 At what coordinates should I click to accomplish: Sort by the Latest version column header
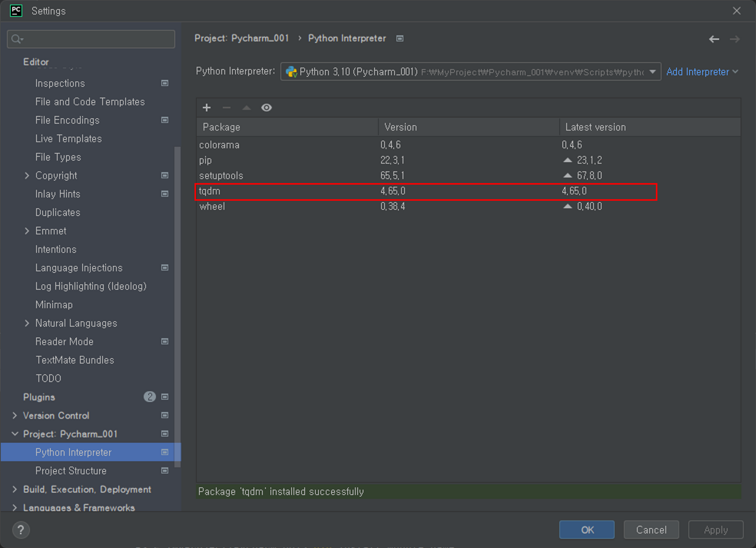click(x=650, y=127)
